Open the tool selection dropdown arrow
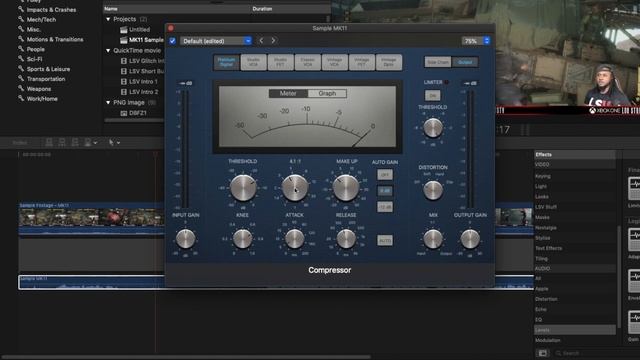This screenshot has width=640, height=360. tap(119, 142)
